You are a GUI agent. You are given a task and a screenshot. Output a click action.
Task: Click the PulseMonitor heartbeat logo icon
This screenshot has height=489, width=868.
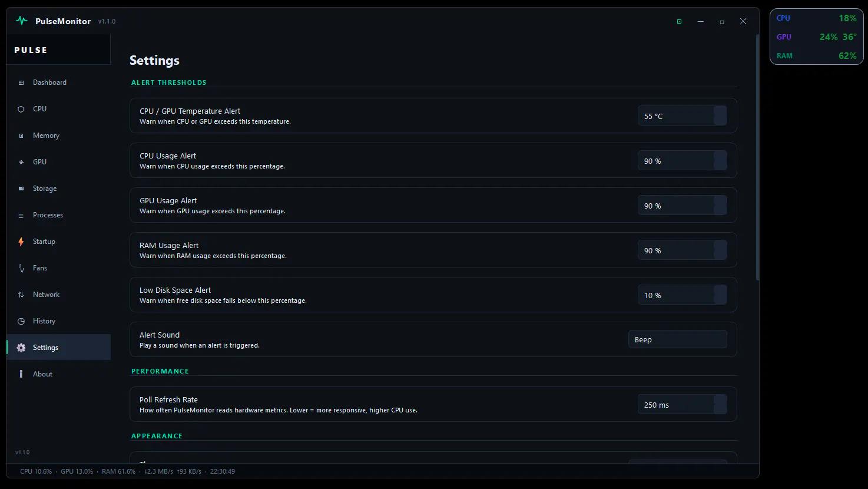click(22, 21)
